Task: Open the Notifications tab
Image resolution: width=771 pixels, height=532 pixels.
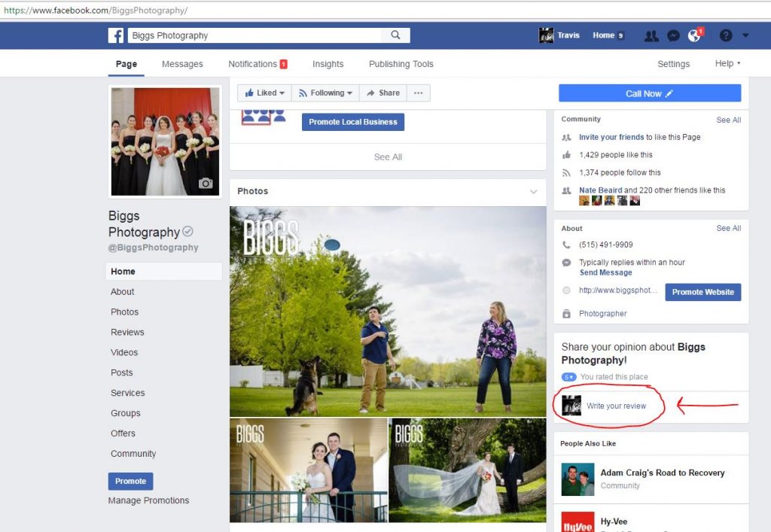Action: [x=258, y=64]
